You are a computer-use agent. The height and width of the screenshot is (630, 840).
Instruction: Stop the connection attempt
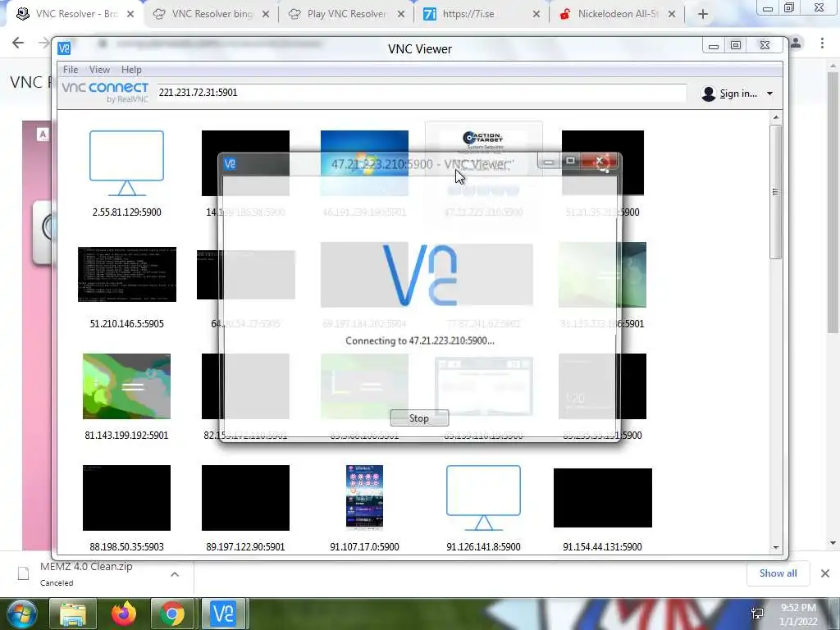tap(419, 418)
